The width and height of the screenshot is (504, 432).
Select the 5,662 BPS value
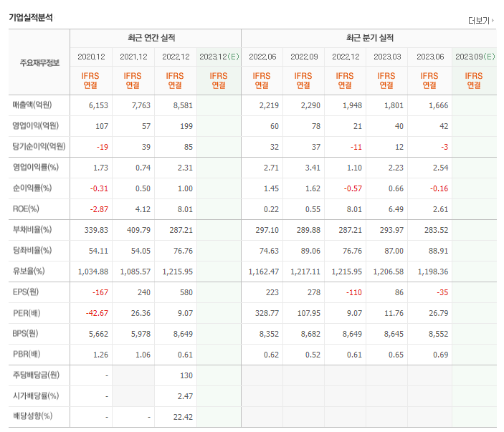point(98,334)
